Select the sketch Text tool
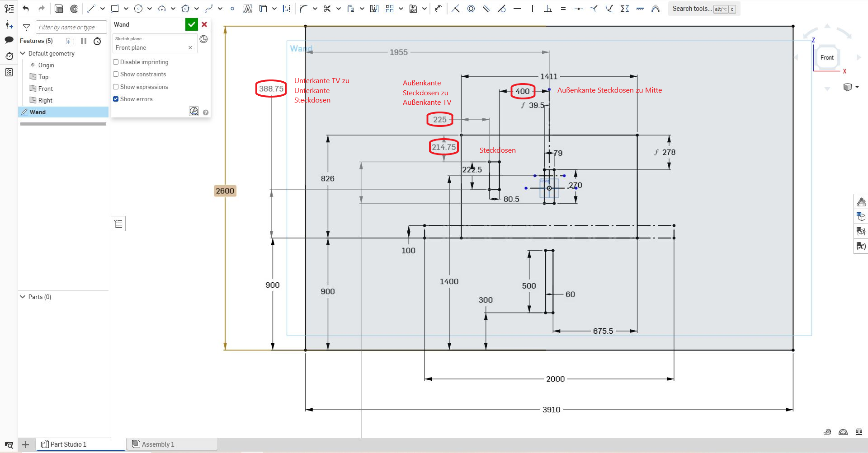 pyautogui.click(x=248, y=9)
